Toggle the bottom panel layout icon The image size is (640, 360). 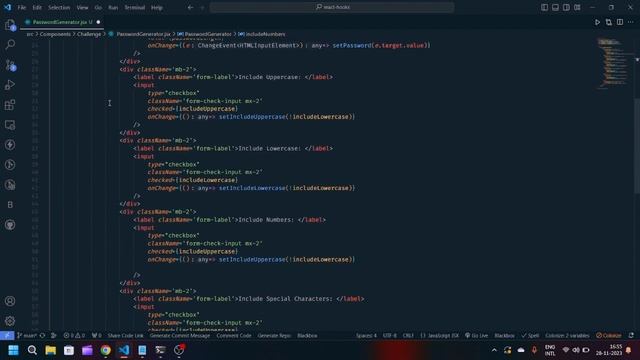click(555, 7)
